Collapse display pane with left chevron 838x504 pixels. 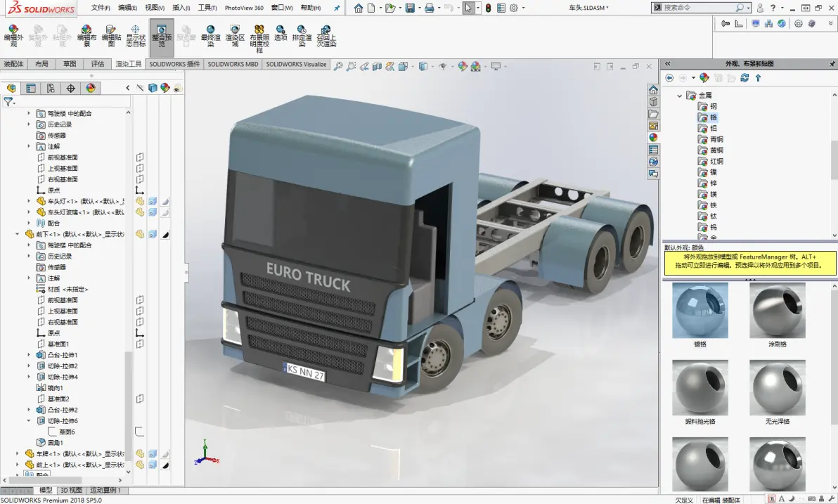[128, 88]
